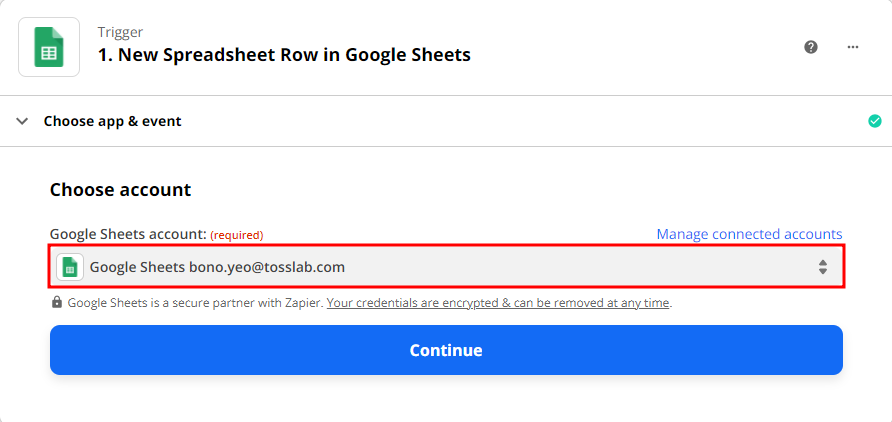This screenshot has width=892, height=422.
Task: Click the secure partner with Zapier text
Action: [x=195, y=302]
